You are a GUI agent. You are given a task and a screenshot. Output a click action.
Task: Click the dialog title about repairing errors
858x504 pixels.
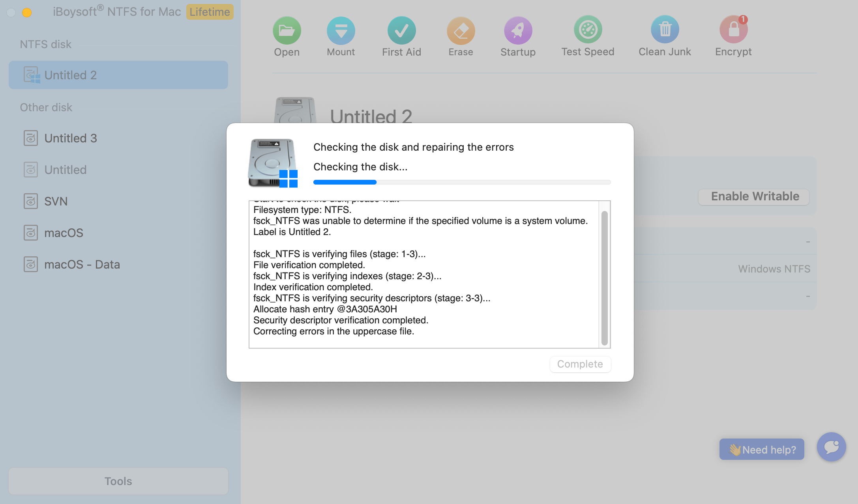click(414, 147)
